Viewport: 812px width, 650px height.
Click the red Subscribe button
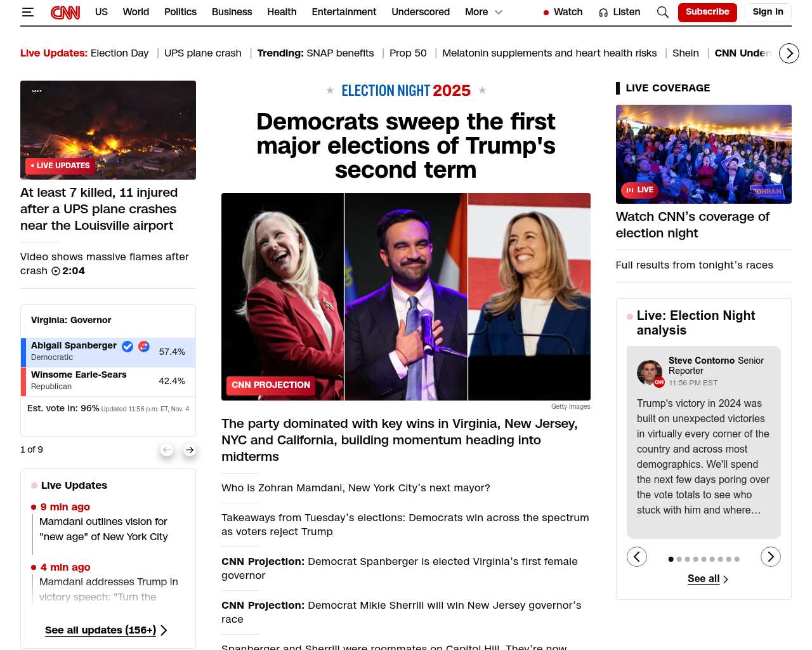(x=707, y=12)
